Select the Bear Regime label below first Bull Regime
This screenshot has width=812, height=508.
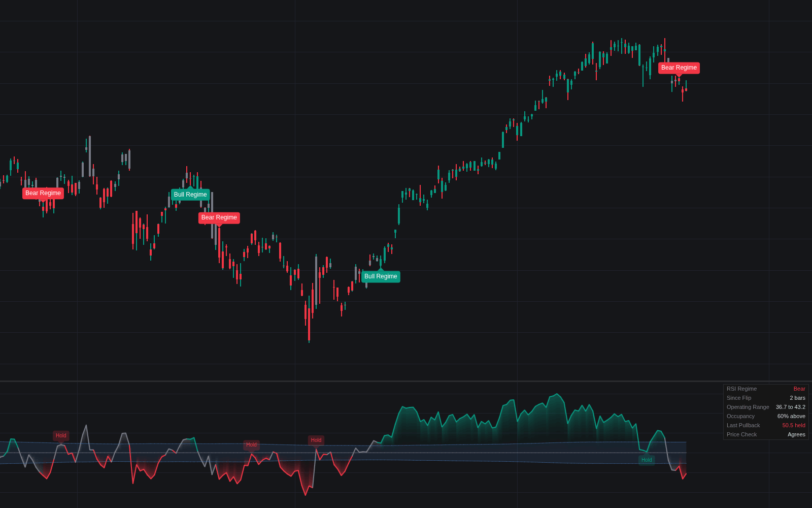click(219, 217)
